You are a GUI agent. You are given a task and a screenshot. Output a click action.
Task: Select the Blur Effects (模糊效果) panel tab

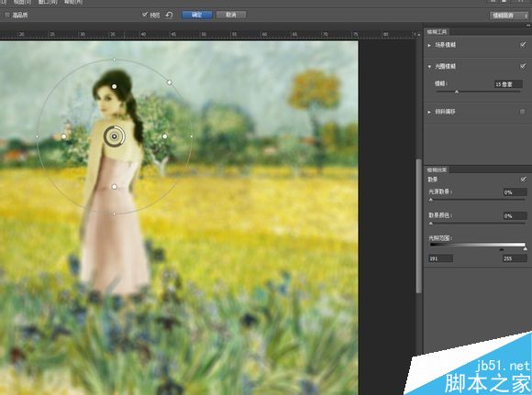437,170
